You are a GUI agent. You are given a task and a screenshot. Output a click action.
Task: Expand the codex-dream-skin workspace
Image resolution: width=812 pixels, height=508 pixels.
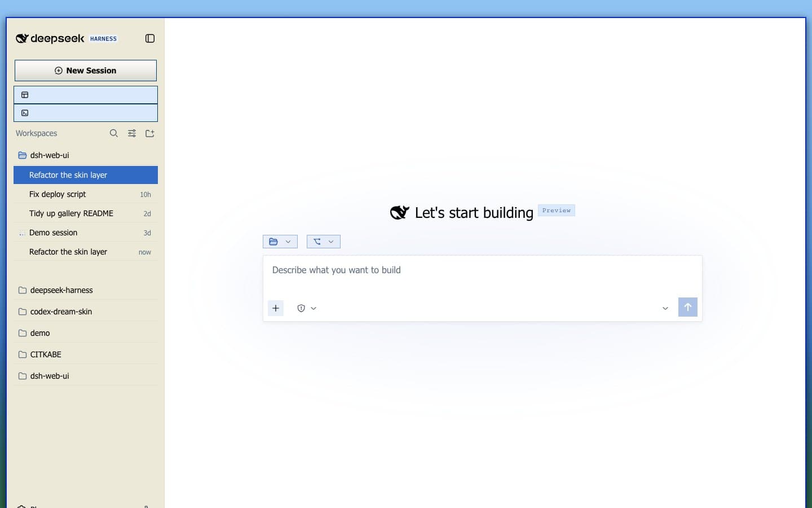point(86,312)
